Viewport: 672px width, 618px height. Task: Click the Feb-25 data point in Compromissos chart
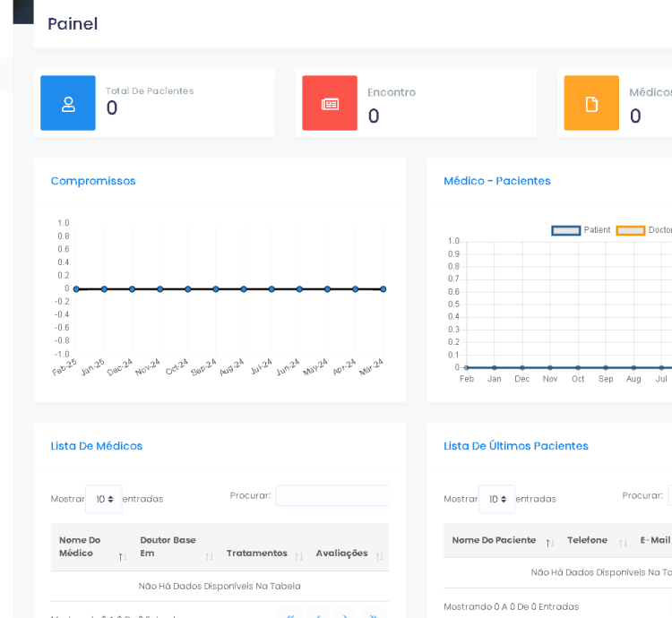(x=76, y=289)
